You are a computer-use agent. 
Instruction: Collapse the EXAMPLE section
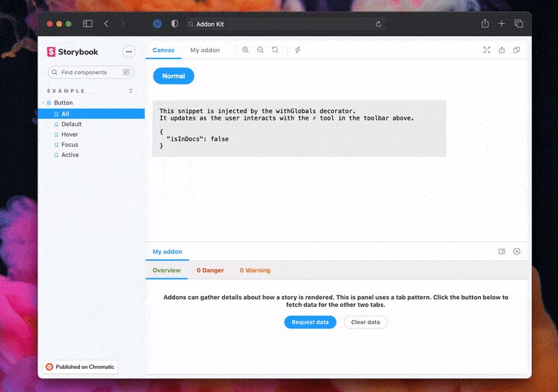130,92
